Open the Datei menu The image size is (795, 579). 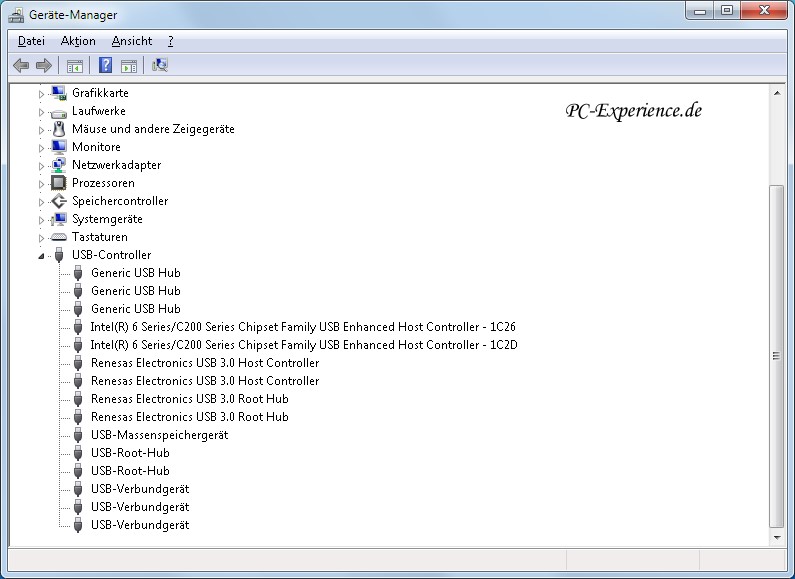31,41
